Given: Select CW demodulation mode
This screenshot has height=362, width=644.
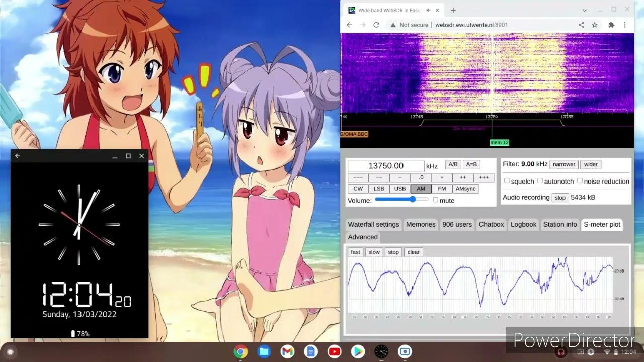Looking at the screenshot, I should tap(358, 189).
